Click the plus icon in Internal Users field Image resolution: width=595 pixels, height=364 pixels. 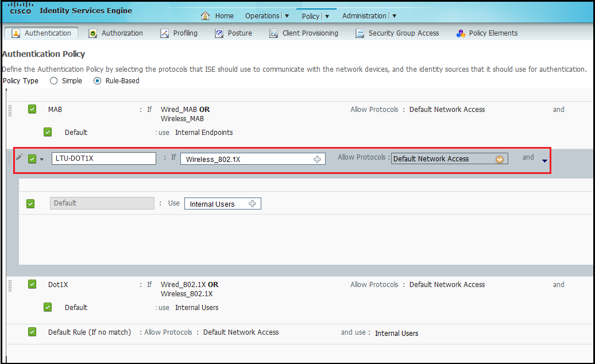pyautogui.click(x=252, y=204)
